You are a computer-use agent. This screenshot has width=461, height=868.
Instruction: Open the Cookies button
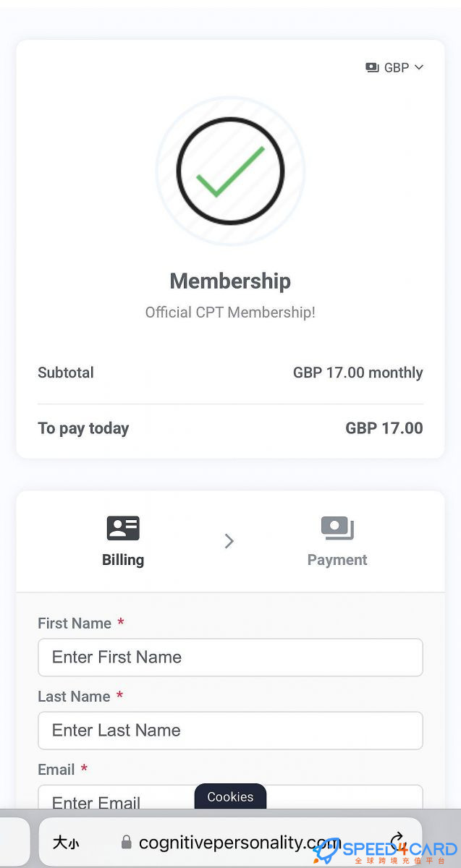coord(230,796)
